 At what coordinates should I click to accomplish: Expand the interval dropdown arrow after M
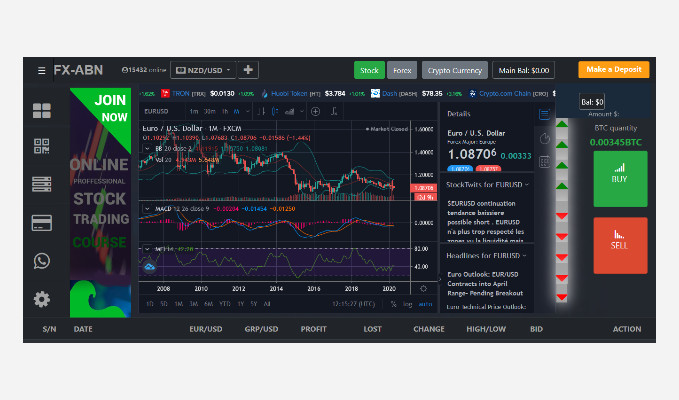tap(248, 112)
